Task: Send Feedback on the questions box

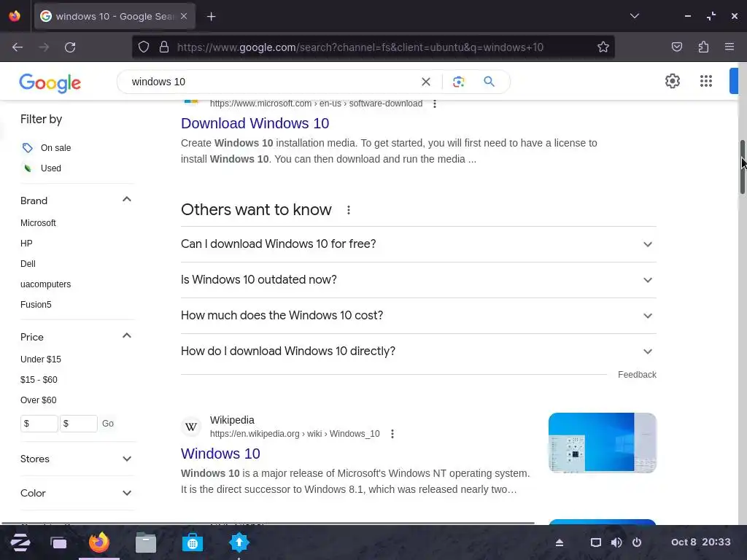Action: pyautogui.click(x=637, y=375)
